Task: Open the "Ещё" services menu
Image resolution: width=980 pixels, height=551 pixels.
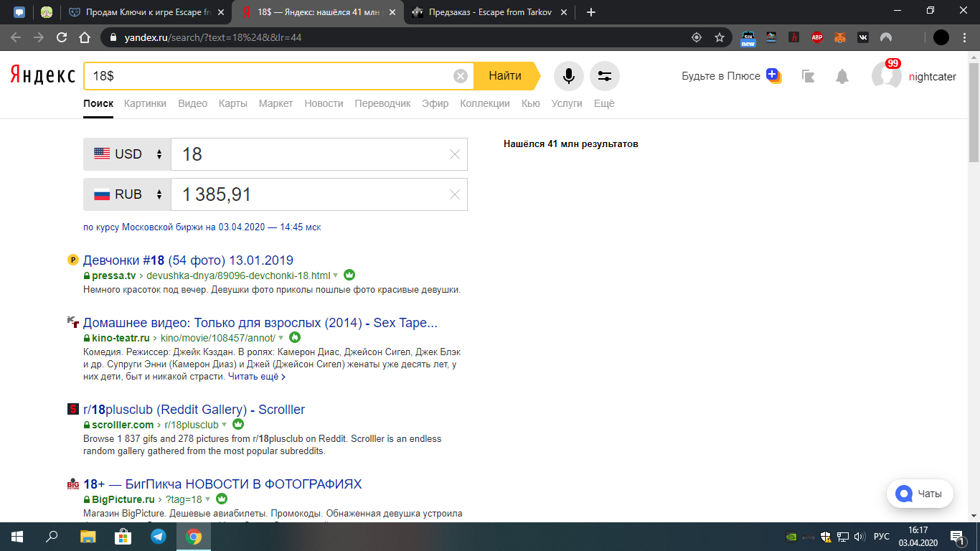Action: [x=604, y=103]
